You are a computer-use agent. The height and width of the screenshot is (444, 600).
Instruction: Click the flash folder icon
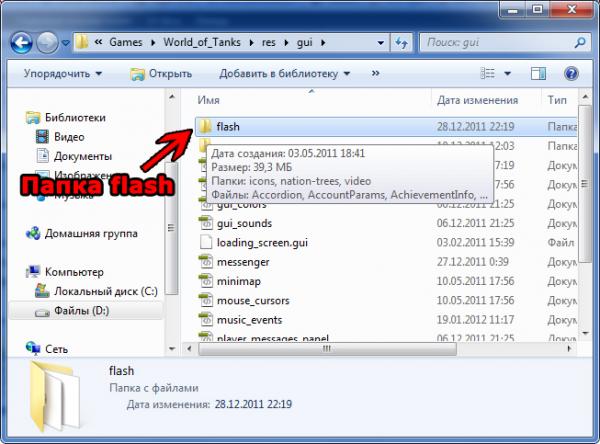[x=205, y=127]
